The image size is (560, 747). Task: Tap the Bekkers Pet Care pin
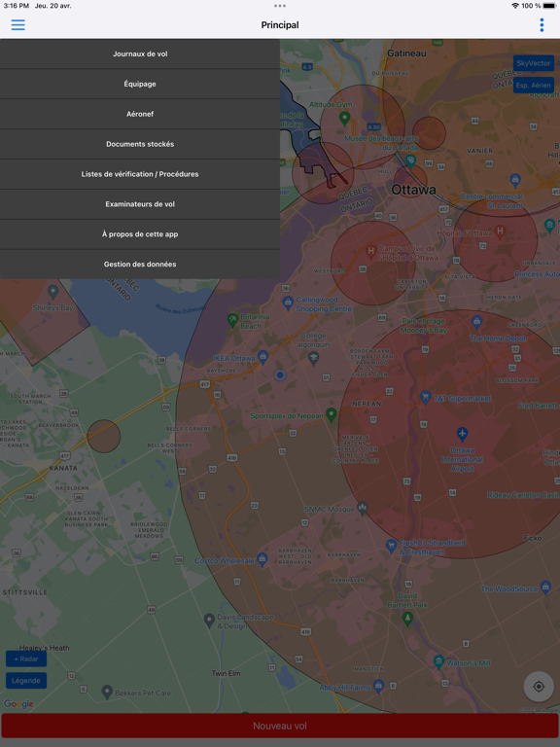coord(107,692)
